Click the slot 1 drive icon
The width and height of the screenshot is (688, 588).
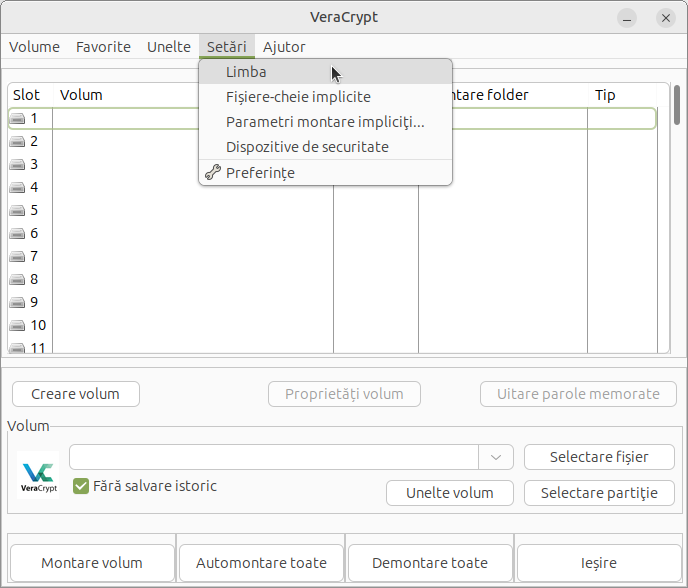[x=18, y=119]
